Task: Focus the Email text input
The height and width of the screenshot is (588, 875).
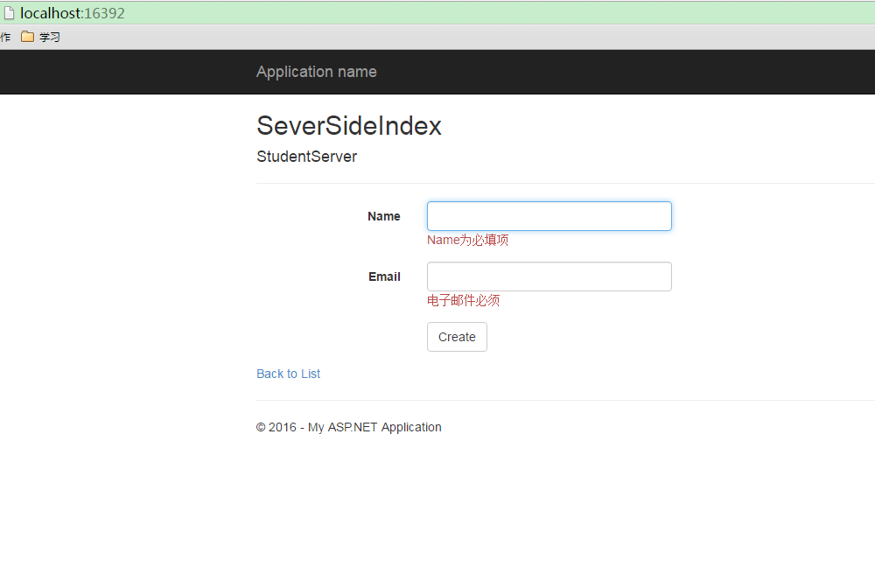Action: (x=549, y=276)
